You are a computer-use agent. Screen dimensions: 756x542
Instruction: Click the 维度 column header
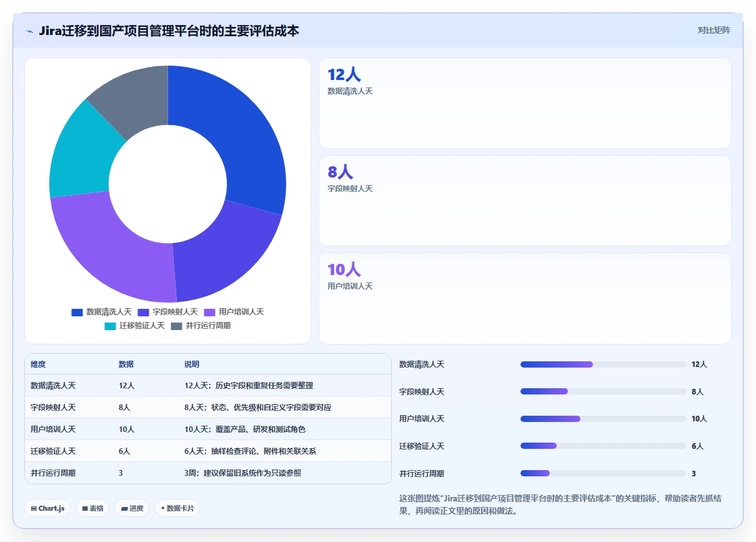point(38,364)
